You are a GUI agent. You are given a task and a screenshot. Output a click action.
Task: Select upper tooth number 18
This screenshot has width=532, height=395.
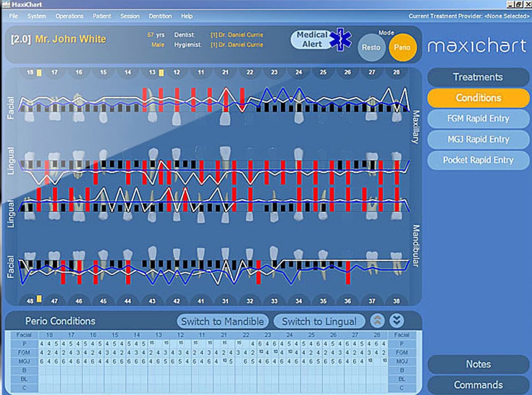pos(30,72)
